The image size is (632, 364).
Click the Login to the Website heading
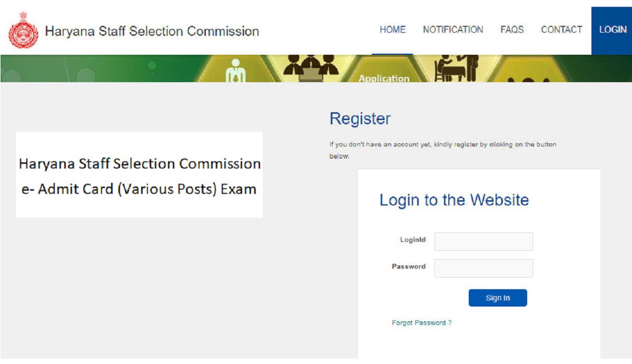454,200
